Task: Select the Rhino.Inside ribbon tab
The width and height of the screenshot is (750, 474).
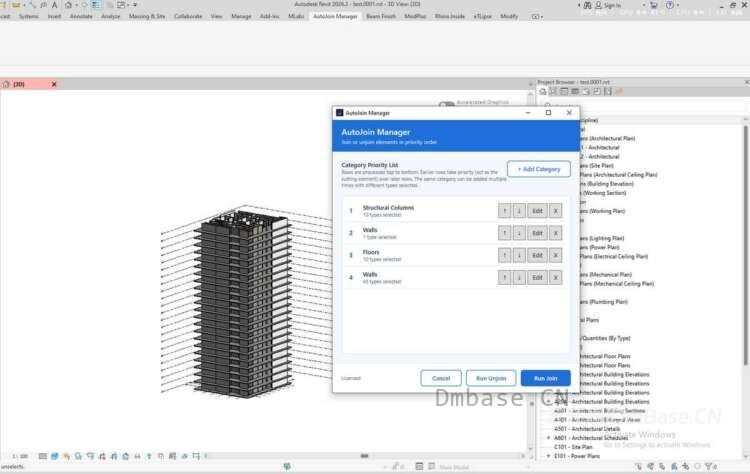Action: click(x=450, y=16)
